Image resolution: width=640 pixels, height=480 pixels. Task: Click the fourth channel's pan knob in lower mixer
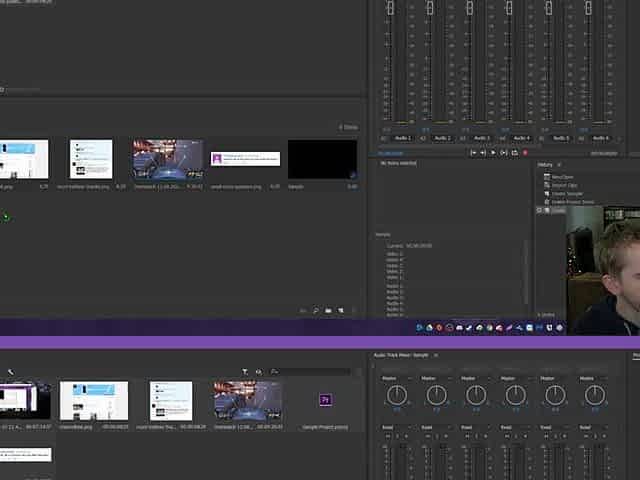[516, 395]
